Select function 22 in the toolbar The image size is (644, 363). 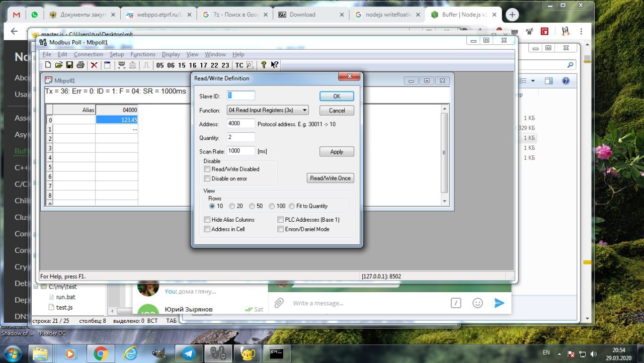pyautogui.click(x=214, y=65)
